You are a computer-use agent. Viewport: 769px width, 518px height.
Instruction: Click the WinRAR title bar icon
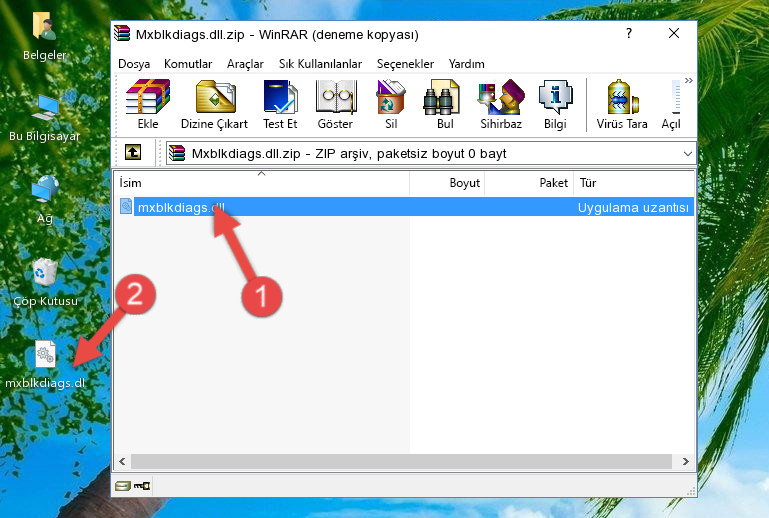tap(122, 33)
